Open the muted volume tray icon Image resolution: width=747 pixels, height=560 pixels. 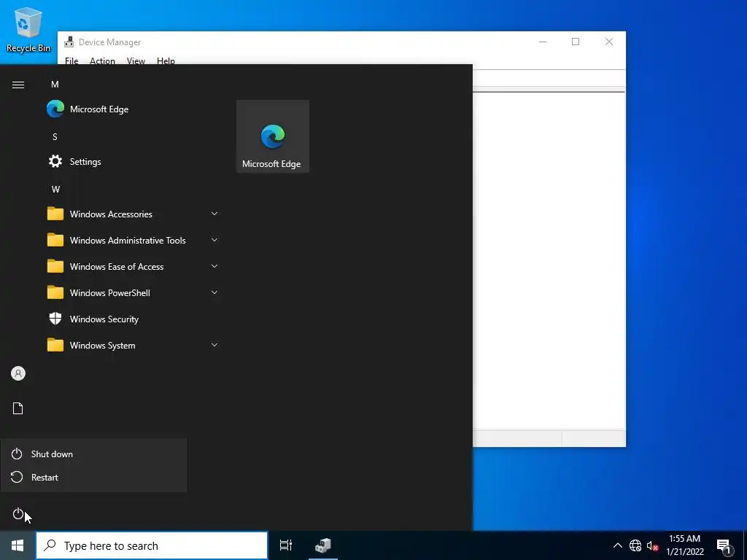pyautogui.click(x=652, y=545)
